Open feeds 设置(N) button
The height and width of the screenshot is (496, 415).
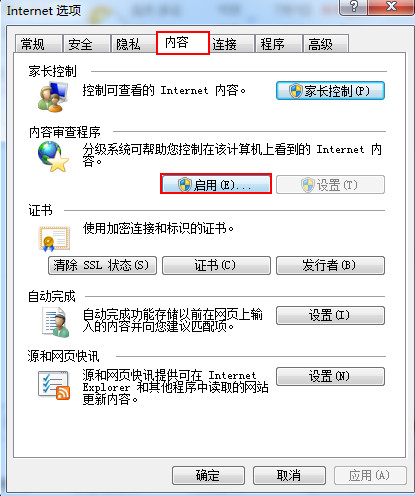pyautogui.click(x=330, y=376)
